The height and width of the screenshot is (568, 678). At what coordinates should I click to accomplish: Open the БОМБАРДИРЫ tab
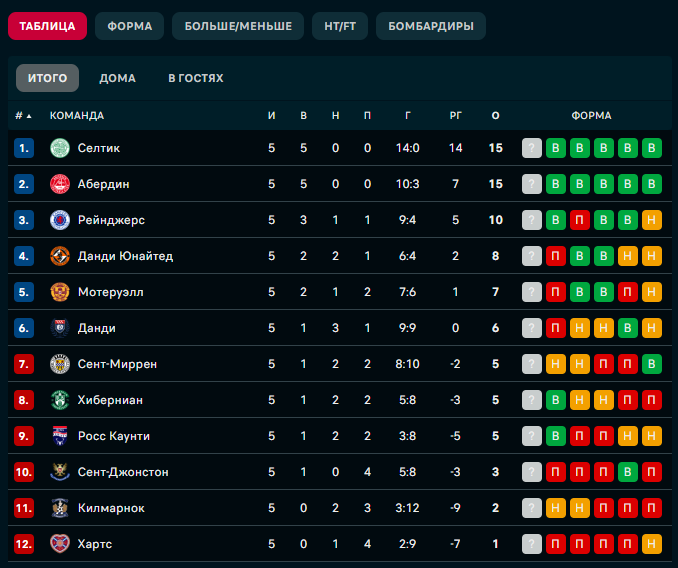pyautogui.click(x=431, y=26)
